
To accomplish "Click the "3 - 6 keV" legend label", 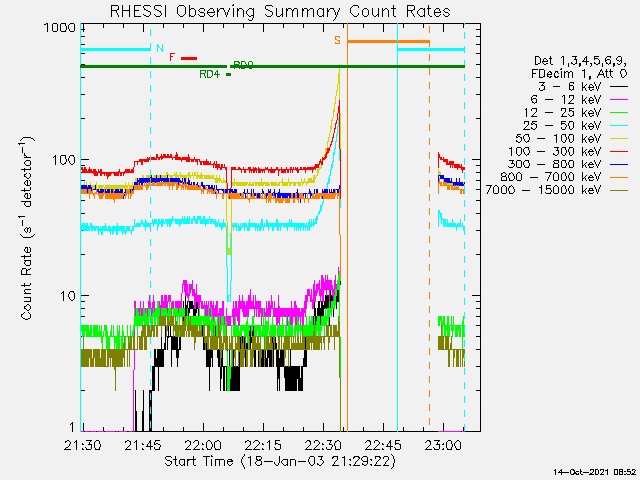I will [571, 87].
